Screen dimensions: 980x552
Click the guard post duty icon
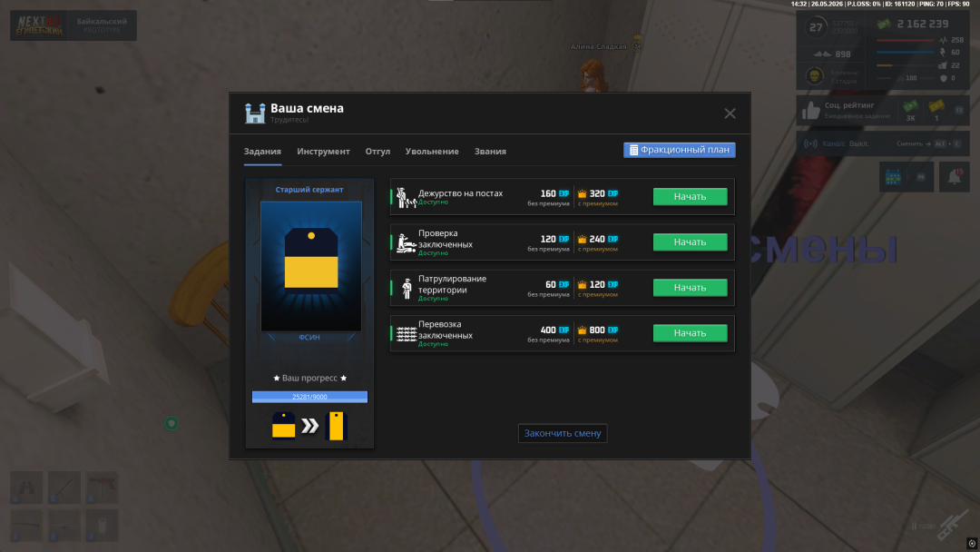(407, 198)
